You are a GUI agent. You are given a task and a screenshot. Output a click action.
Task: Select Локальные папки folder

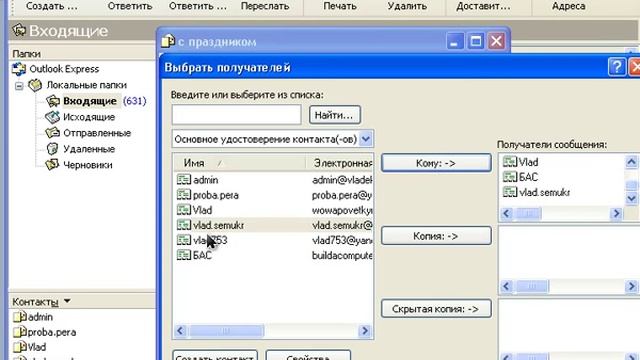click(87, 85)
